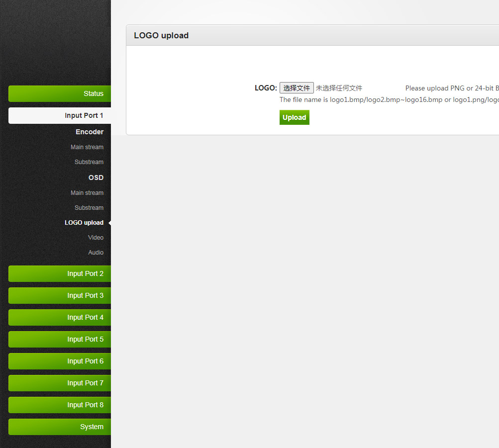Open Main stream under Encoder
The height and width of the screenshot is (448, 499).
pos(87,147)
